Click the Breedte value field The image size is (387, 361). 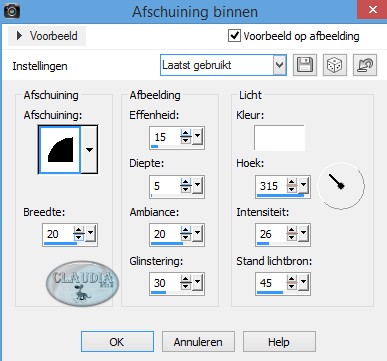(x=58, y=234)
